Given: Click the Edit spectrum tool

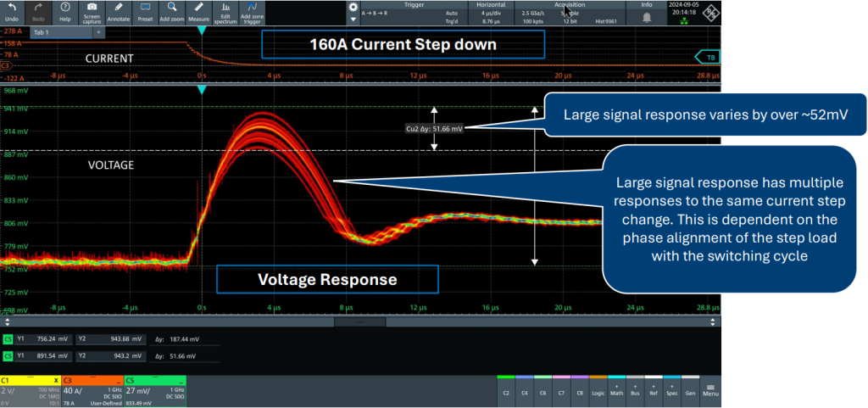Looking at the screenshot, I should 225,12.
